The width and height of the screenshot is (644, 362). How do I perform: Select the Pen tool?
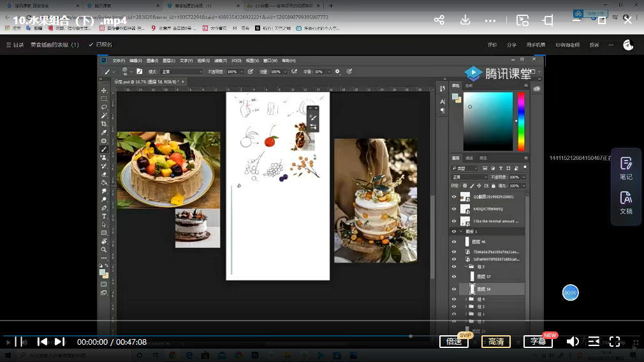[x=104, y=208]
